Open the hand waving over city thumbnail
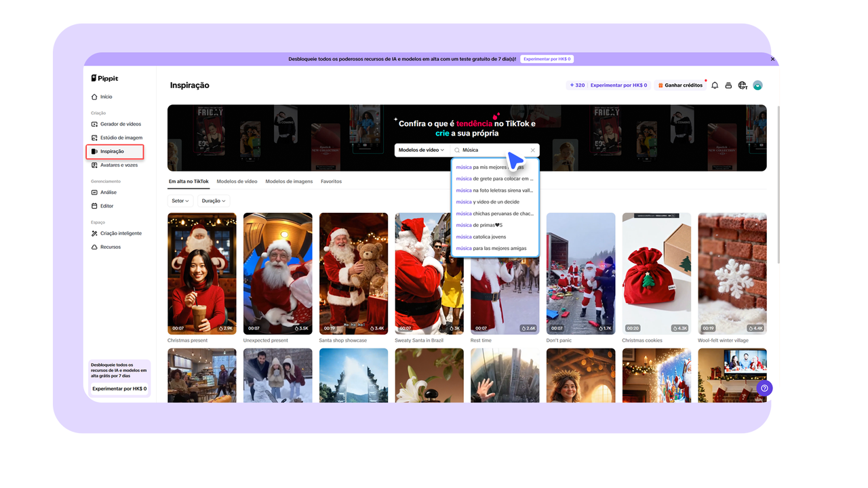 point(505,375)
